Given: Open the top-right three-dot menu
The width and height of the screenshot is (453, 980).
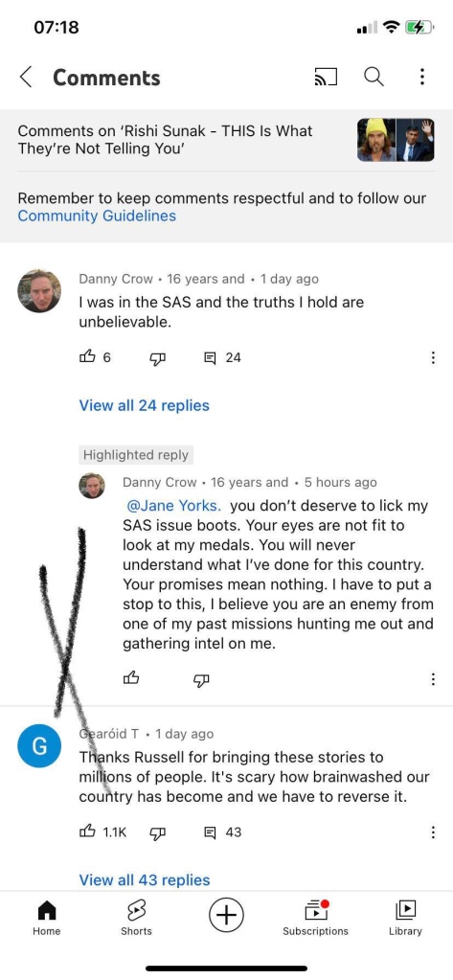Looking at the screenshot, I should pos(421,77).
